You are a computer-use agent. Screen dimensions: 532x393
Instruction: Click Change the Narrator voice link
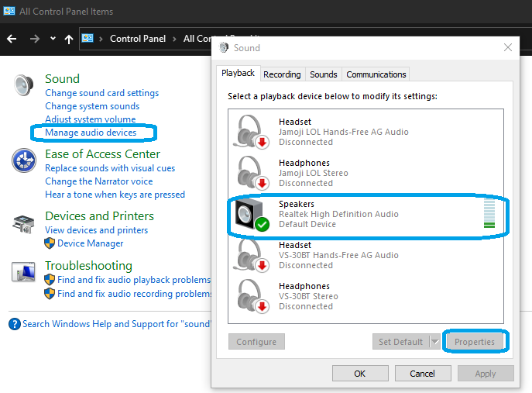tap(98, 181)
